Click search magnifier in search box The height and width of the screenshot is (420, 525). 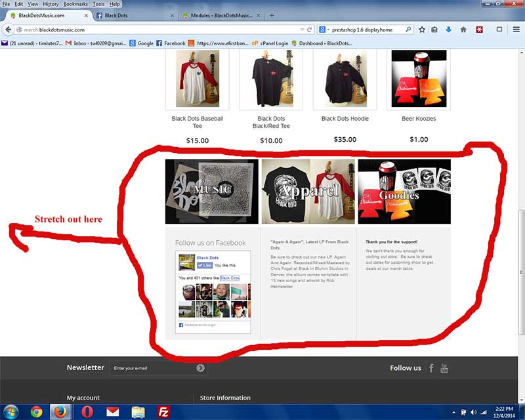[408, 30]
